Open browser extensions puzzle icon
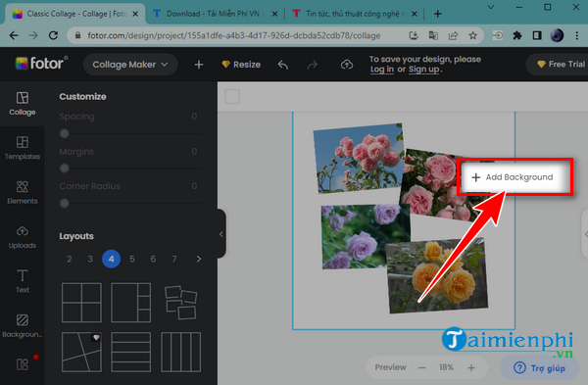This screenshot has height=385, width=588. tap(517, 35)
